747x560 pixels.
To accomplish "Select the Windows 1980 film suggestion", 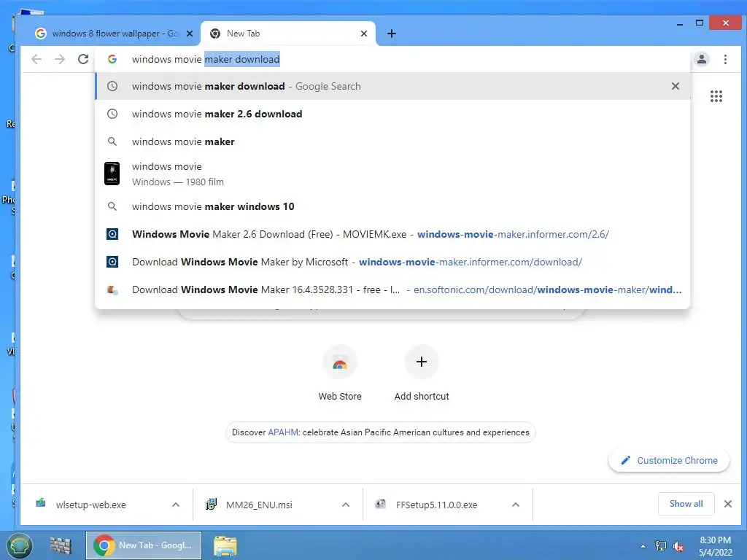I will (392, 174).
